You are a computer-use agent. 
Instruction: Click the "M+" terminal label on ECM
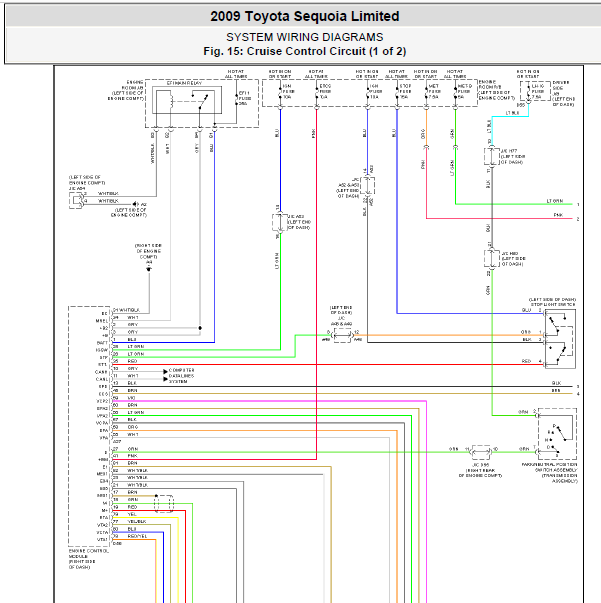(105, 510)
